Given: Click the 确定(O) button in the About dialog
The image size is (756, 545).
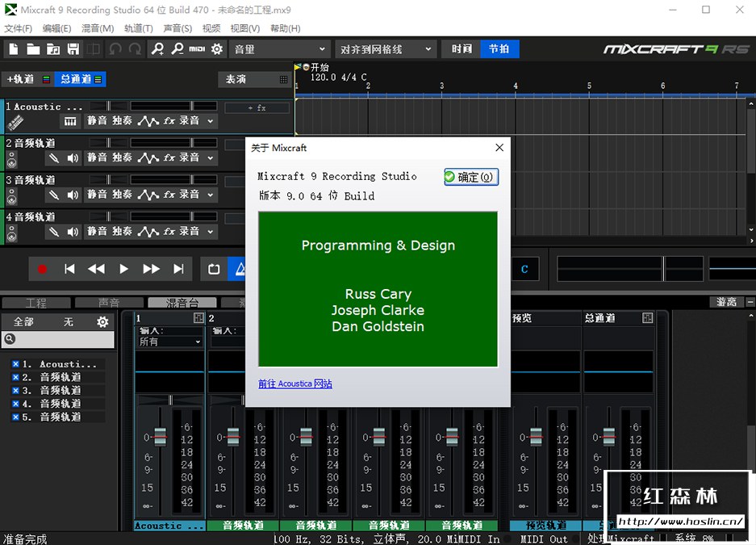Looking at the screenshot, I should pos(470,177).
